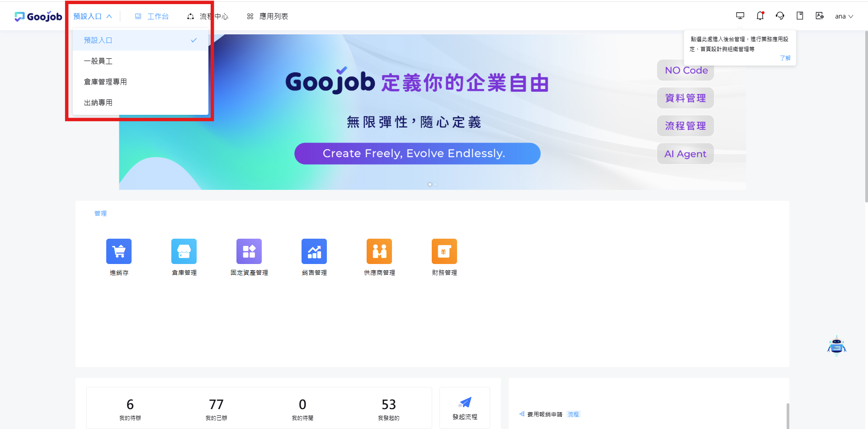Start a new process with 發起流程

(x=465, y=408)
